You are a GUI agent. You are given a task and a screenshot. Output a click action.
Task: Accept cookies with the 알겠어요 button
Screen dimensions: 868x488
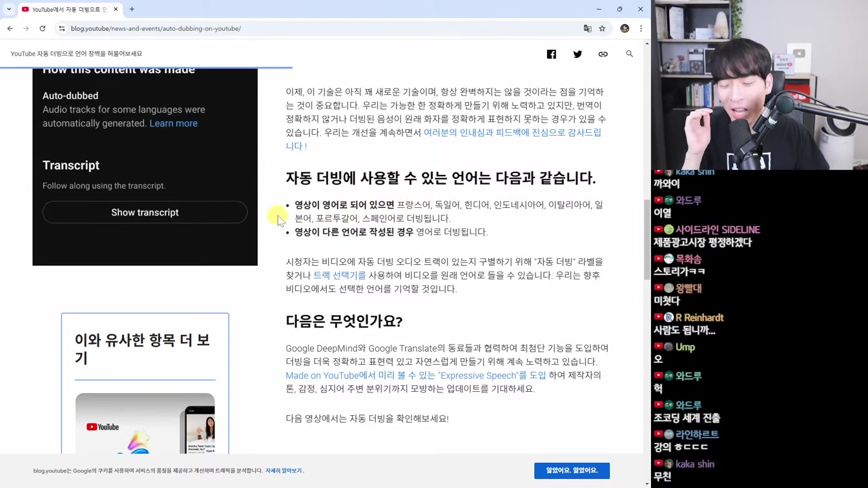(572, 471)
